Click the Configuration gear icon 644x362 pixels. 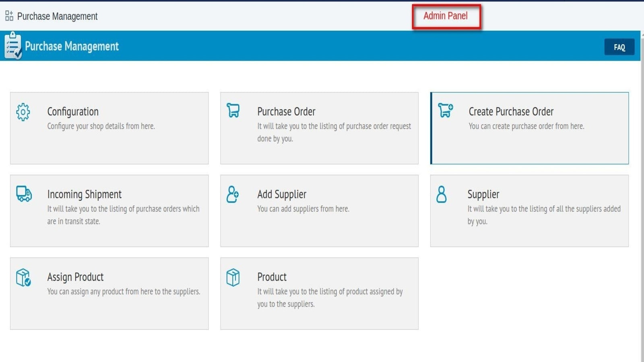pos(23,112)
